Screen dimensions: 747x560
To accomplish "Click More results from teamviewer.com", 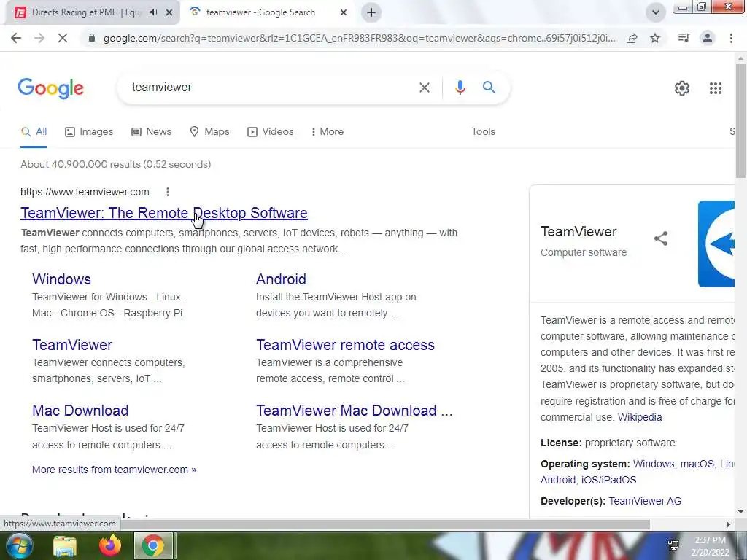I will click(114, 470).
